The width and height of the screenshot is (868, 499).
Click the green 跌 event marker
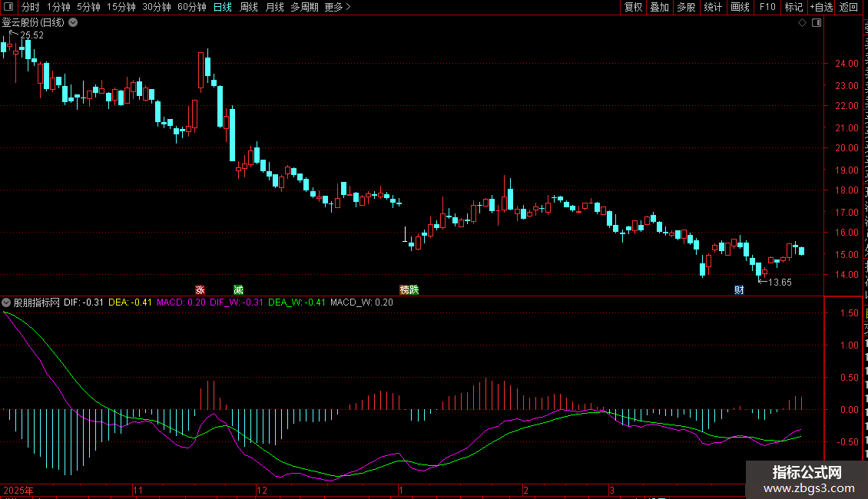click(x=413, y=290)
